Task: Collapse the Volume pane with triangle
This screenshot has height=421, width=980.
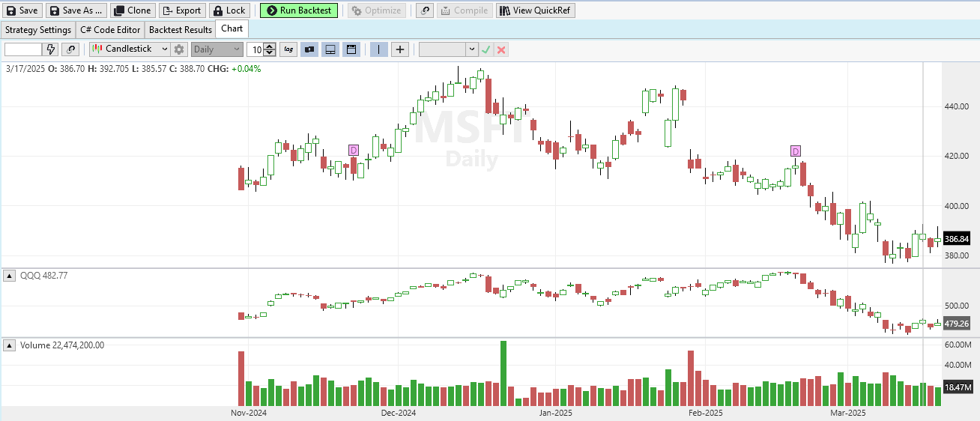Action: click(x=10, y=345)
